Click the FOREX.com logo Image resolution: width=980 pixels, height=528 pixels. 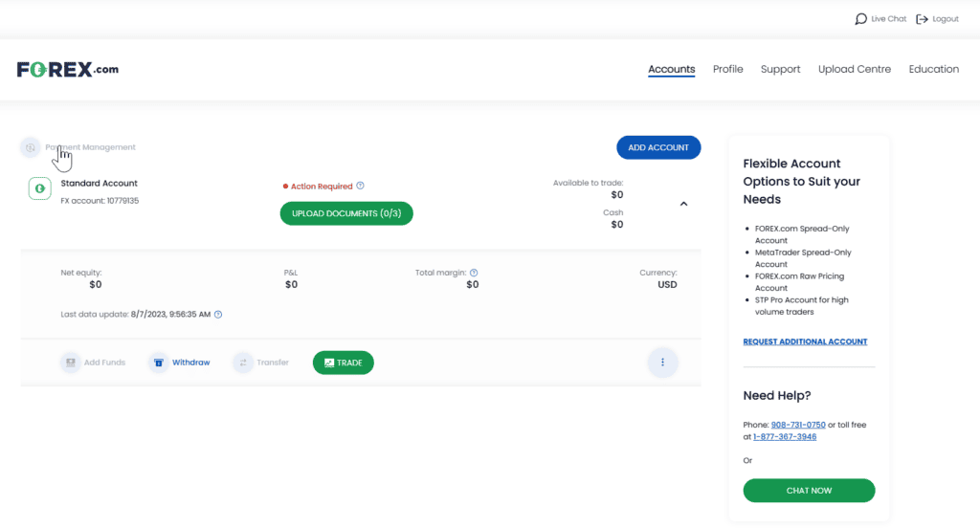pyautogui.click(x=68, y=70)
